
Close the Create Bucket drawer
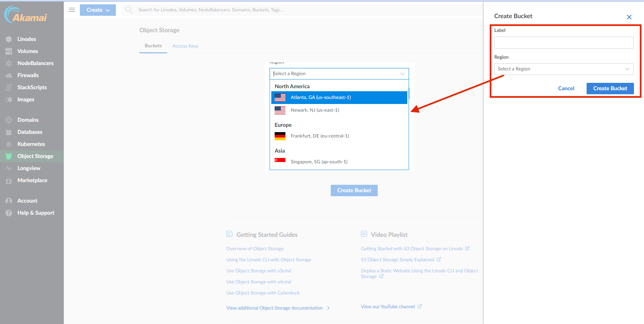pyautogui.click(x=629, y=17)
